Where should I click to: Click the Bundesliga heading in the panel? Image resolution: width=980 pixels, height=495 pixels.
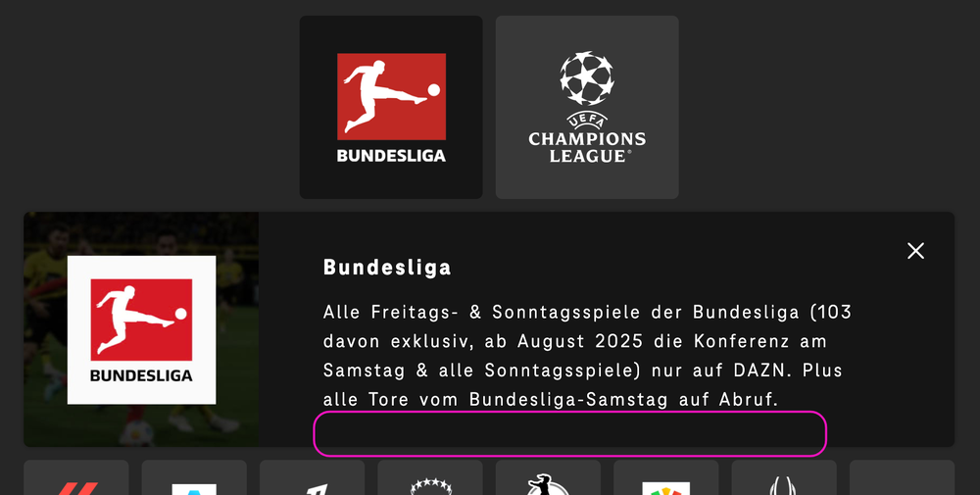(x=387, y=268)
